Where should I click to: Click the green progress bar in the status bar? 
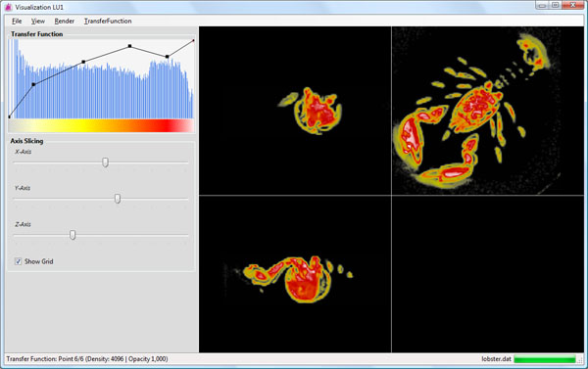[545, 359]
